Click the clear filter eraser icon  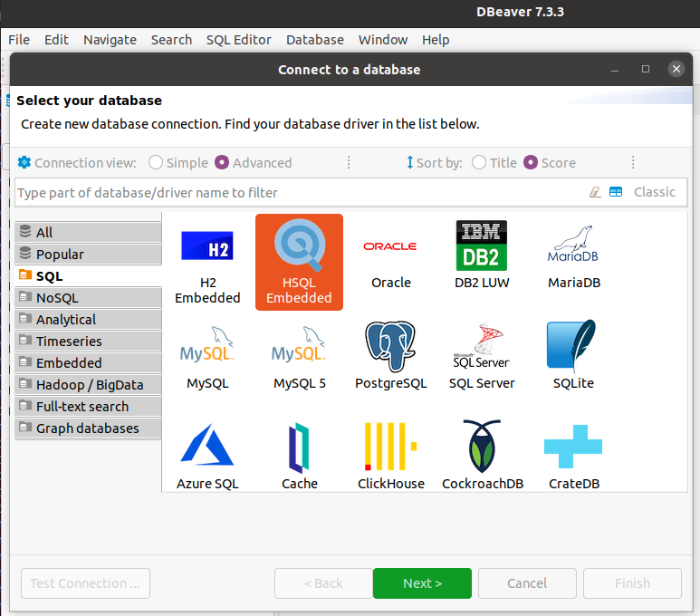tap(595, 192)
